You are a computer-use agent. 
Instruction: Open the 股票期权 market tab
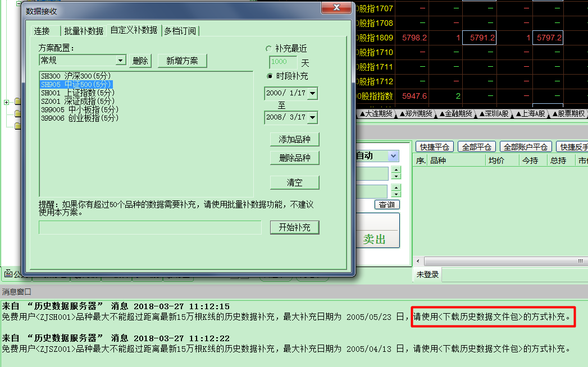569,113
